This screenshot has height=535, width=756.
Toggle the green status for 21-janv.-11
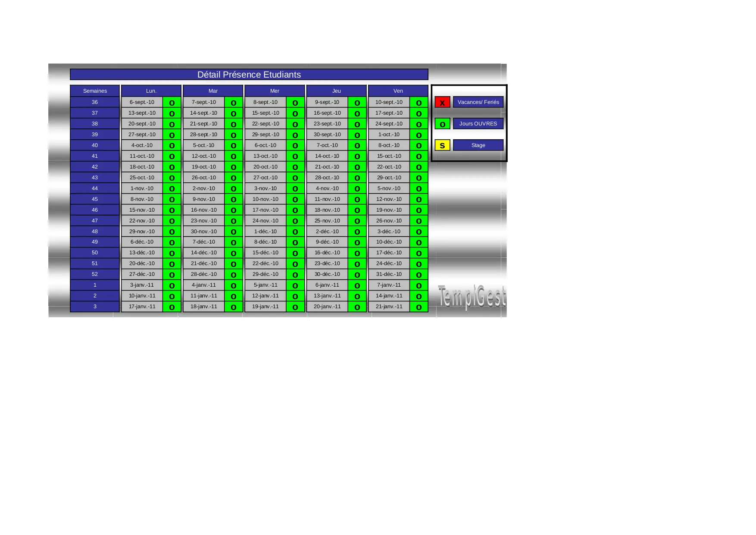(x=419, y=307)
